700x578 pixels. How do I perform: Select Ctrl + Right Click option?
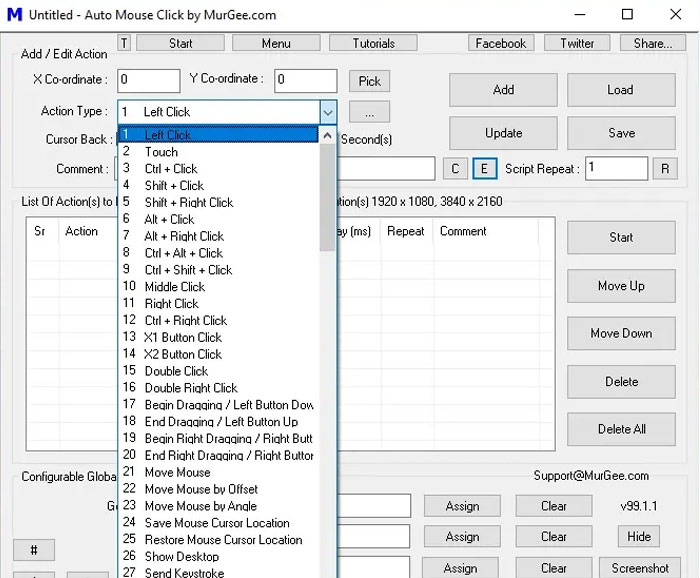[218, 320]
